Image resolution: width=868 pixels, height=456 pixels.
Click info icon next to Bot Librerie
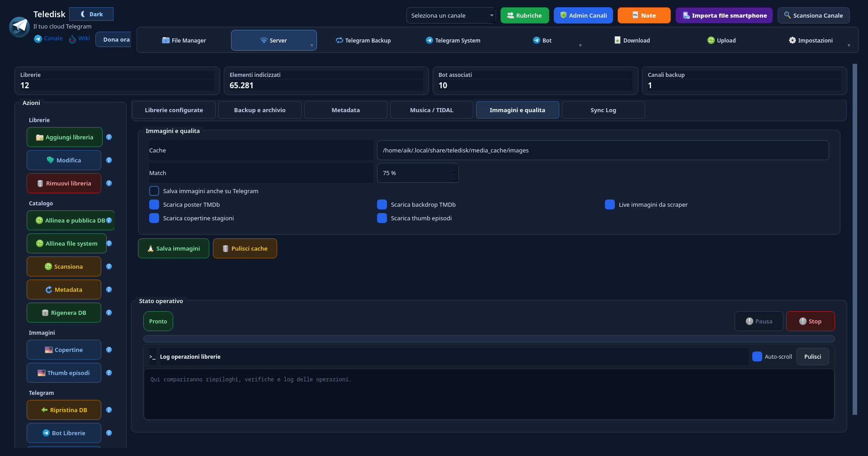[109, 433]
